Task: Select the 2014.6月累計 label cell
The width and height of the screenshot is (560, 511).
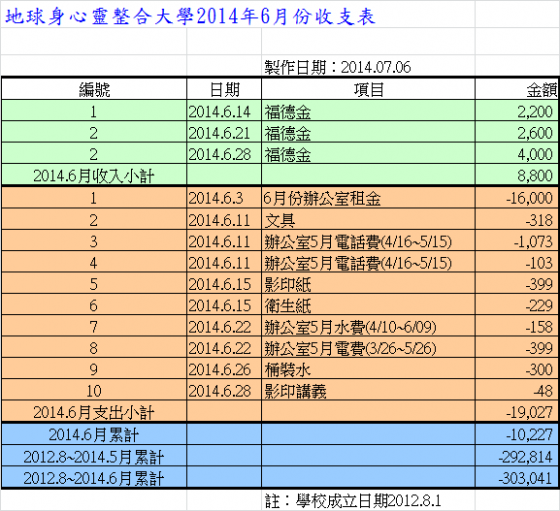Action: [94, 434]
